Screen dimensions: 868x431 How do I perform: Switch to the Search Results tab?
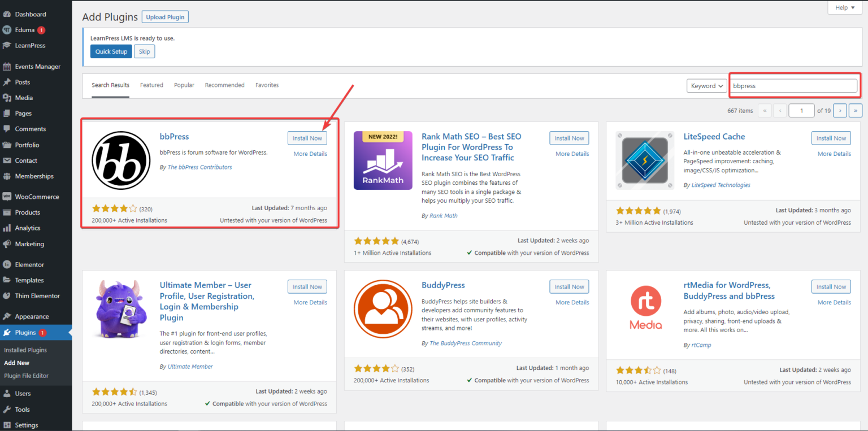pos(111,85)
